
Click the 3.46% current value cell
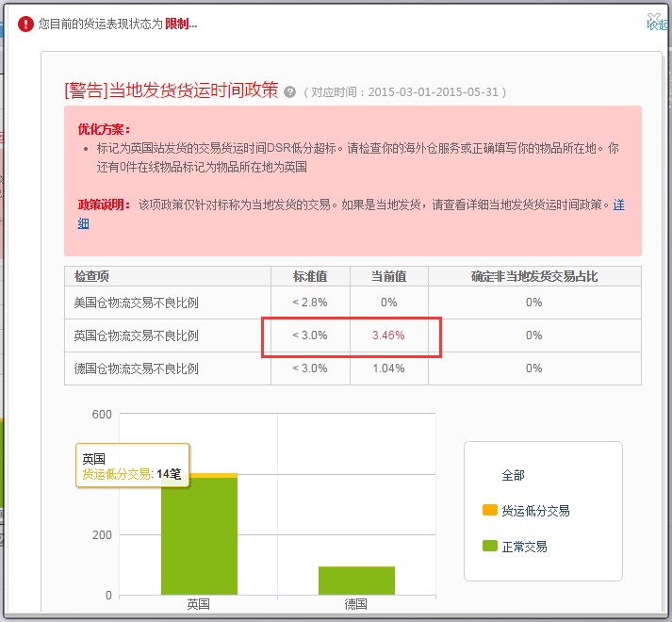point(388,336)
